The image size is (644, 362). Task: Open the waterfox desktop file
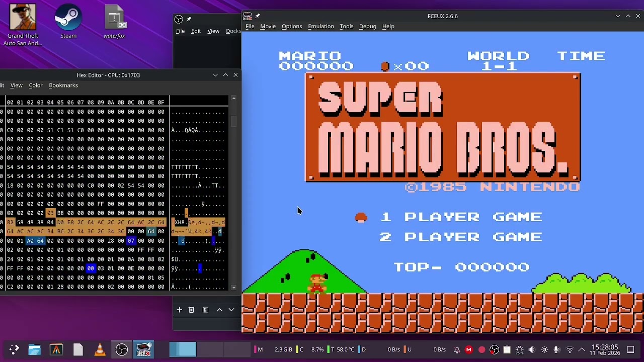coord(114,22)
